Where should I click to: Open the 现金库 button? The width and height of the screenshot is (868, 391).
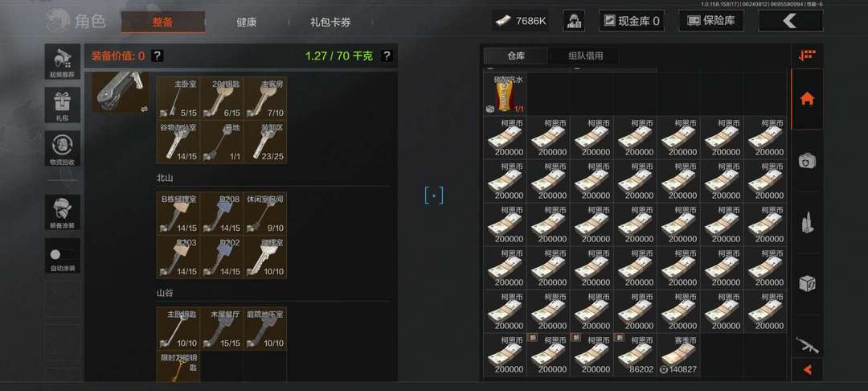pos(632,21)
